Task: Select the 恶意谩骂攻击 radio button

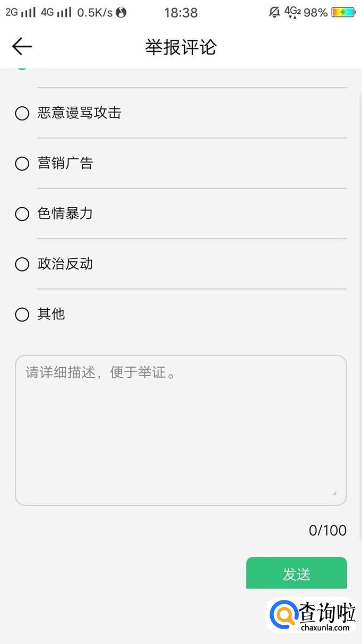Action: pyautogui.click(x=22, y=113)
